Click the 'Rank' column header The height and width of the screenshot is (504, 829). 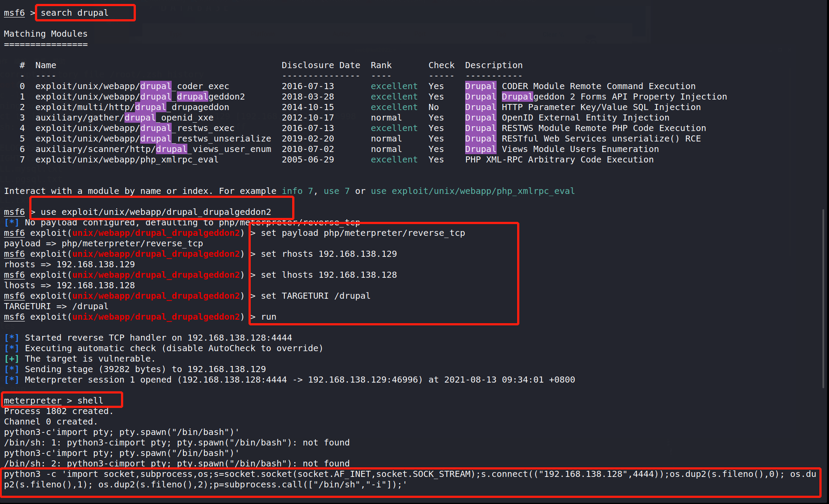[x=381, y=65]
